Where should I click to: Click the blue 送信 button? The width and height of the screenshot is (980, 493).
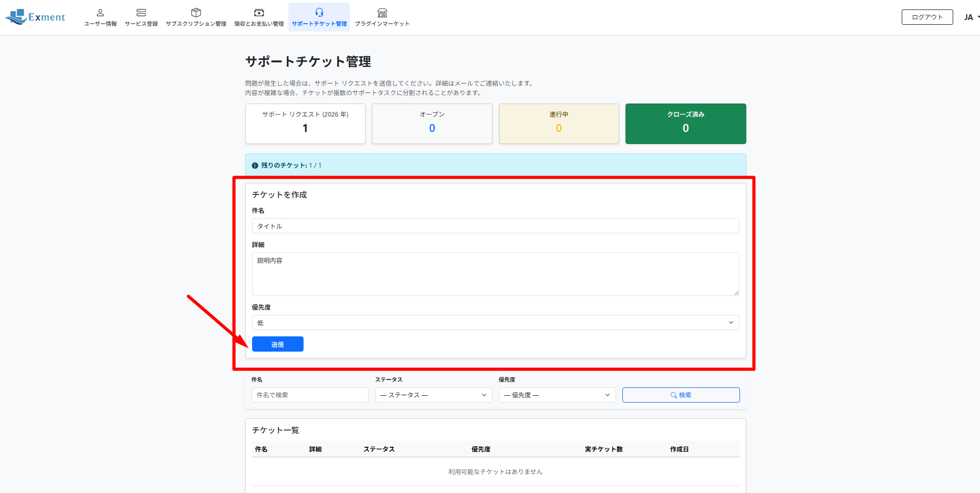[x=278, y=344]
